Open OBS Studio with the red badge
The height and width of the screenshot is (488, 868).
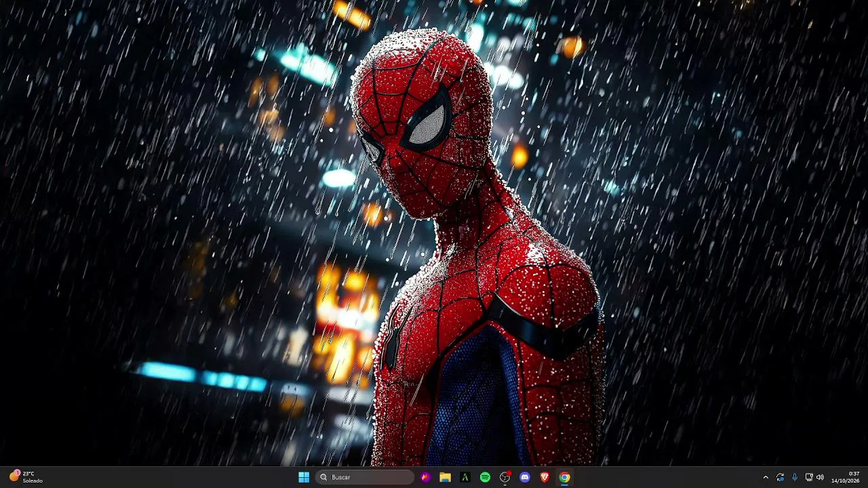pyautogui.click(x=505, y=477)
